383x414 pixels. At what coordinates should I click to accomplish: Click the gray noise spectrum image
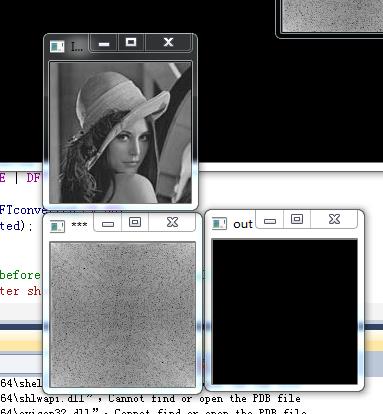click(x=123, y=314)
